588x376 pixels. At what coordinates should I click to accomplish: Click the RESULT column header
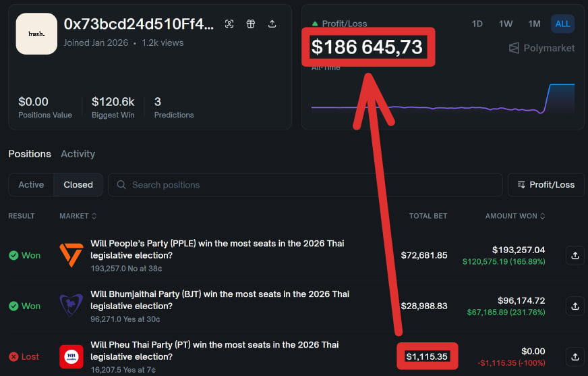22,216
